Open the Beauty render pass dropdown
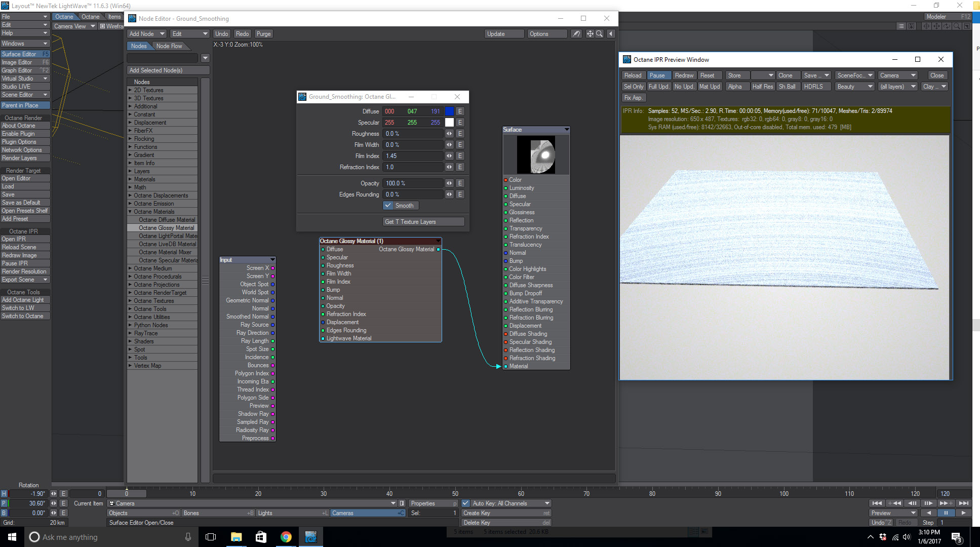The height and width of the screenshot is (547, 980). [x=854, y=87]
